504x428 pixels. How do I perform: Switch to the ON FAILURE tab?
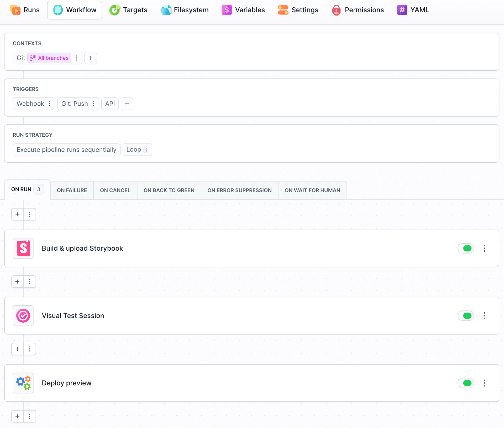tap(72, 190)
